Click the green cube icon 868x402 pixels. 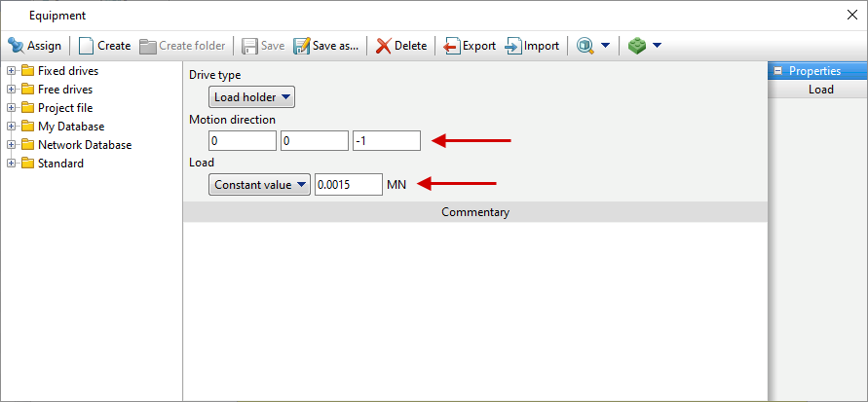637,46
